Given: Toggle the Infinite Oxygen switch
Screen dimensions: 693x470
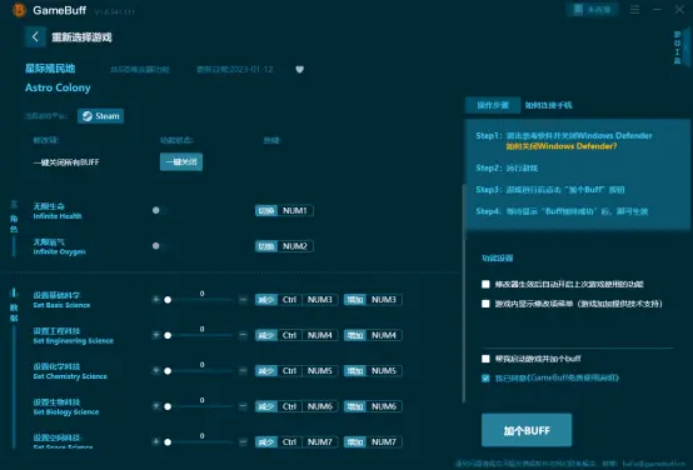Looking at the screenshot, I should [x=160, y=246].
